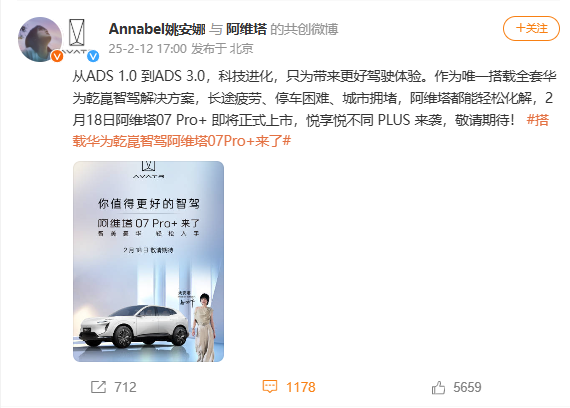
Task: Open 阿维塔 account name link
Action: click(246, 29)
